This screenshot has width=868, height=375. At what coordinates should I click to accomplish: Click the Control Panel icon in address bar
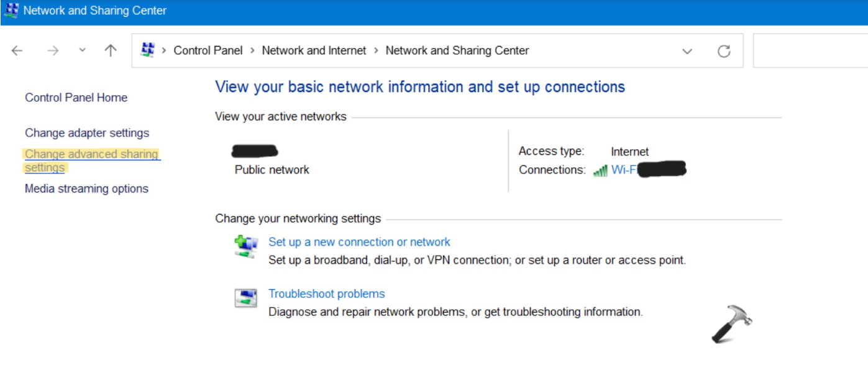[x=147, y=50]
